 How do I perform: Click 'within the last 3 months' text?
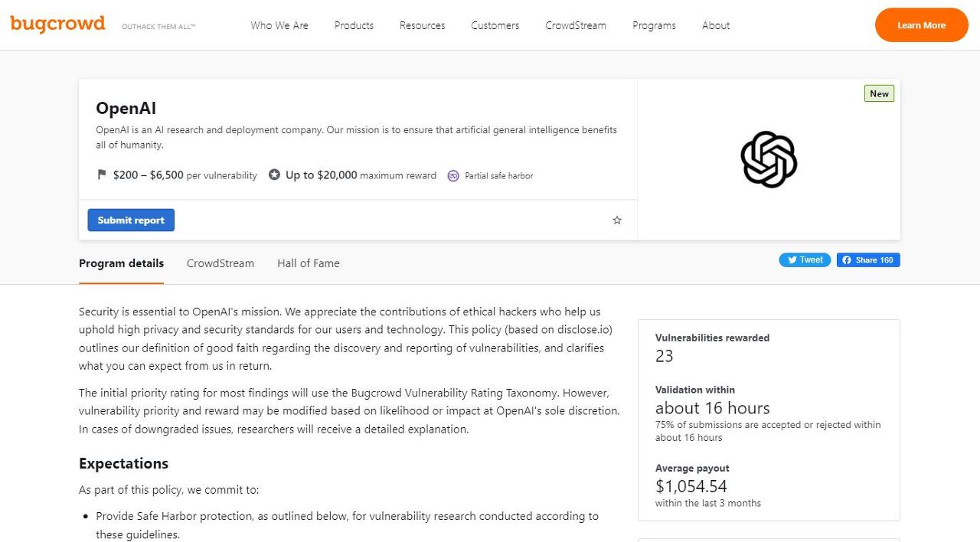click(708, 503)
